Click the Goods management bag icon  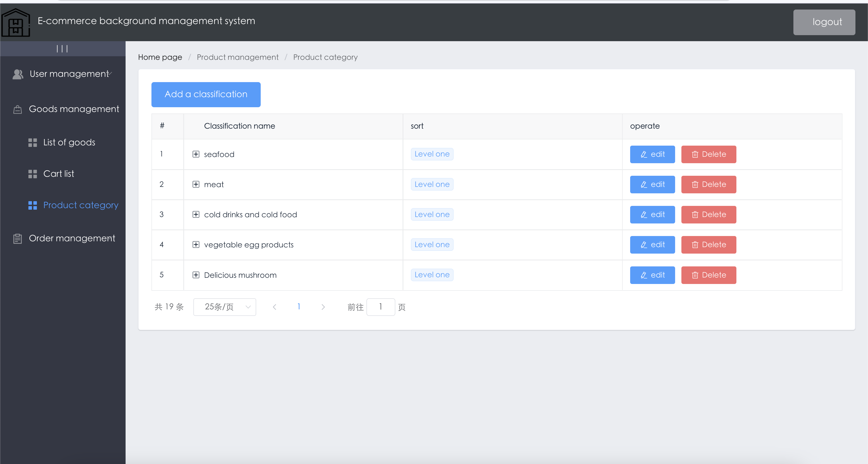tap(18, 109)
